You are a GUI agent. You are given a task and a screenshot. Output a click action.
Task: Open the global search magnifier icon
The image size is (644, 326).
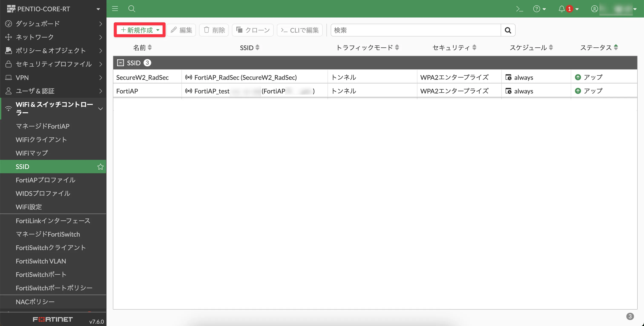click(131, 9)
